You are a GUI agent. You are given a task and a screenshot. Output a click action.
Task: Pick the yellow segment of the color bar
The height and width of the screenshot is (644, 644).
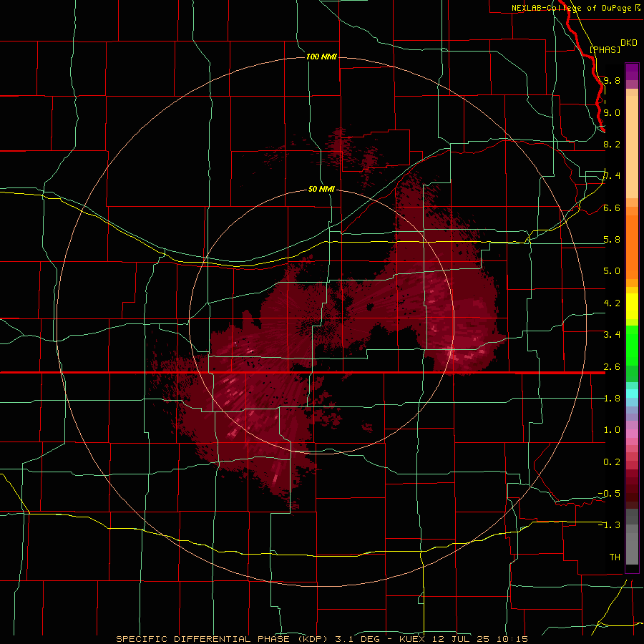[632, 306]
